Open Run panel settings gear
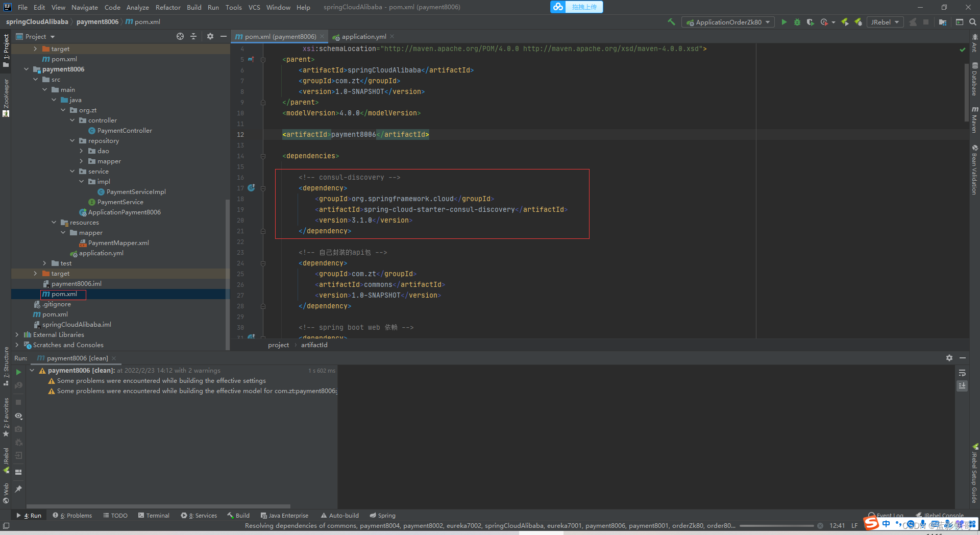Viewport: 980px width, 535px height. 949,358
